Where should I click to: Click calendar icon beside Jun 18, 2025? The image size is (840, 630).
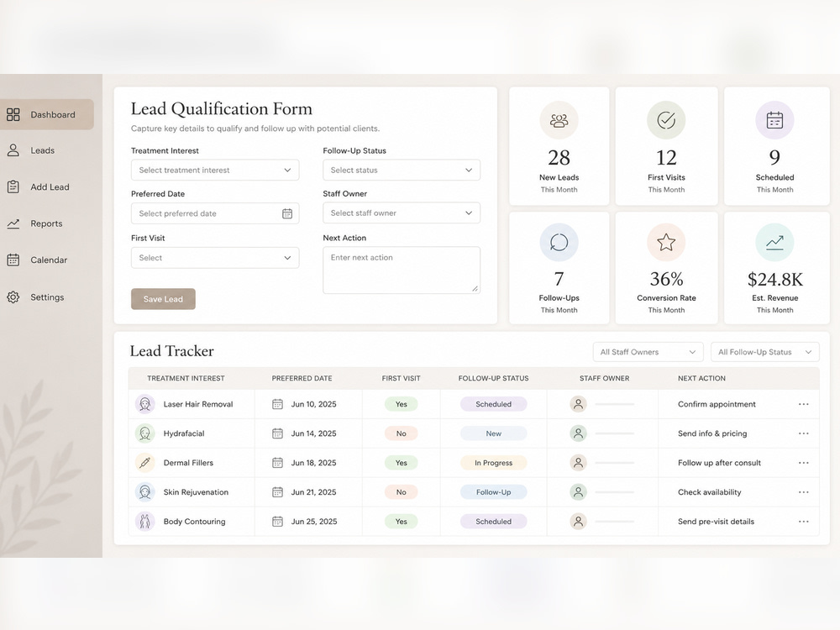pos(277,462)
